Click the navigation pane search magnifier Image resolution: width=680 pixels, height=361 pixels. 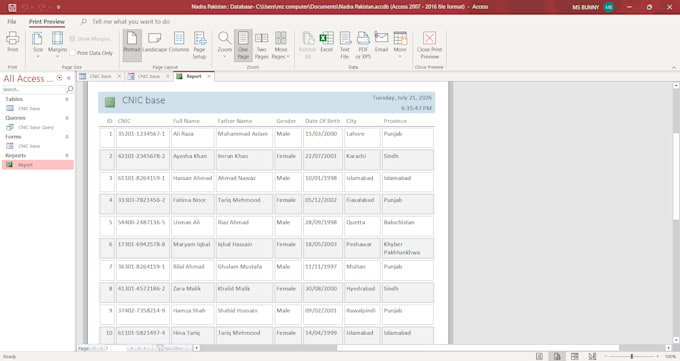69,89
